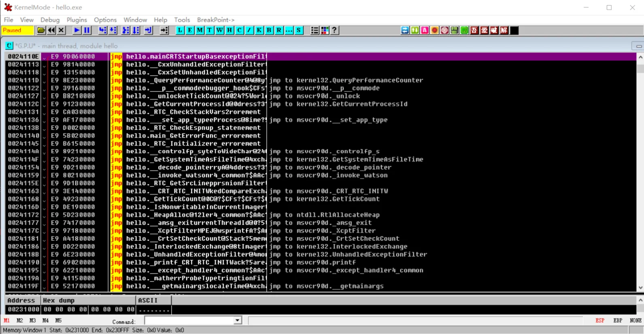The height and width of the screenshot is (334, 644).
Task: Expand the Command dropdown arrow
Action: point(238,321)
